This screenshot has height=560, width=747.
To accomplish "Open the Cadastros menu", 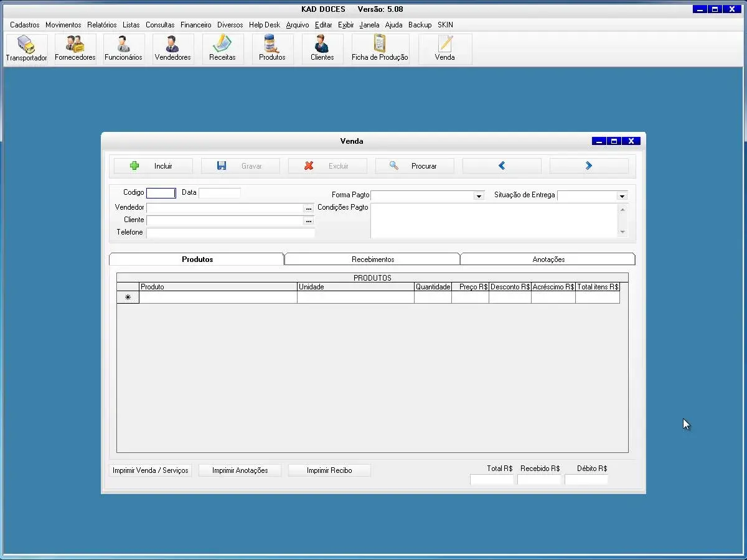I will [x=25, y=25].
